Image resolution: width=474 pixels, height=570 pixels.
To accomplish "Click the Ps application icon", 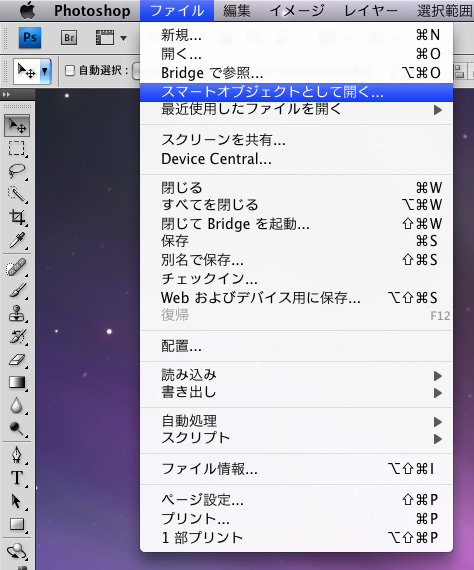I will [x=29, y=37].
